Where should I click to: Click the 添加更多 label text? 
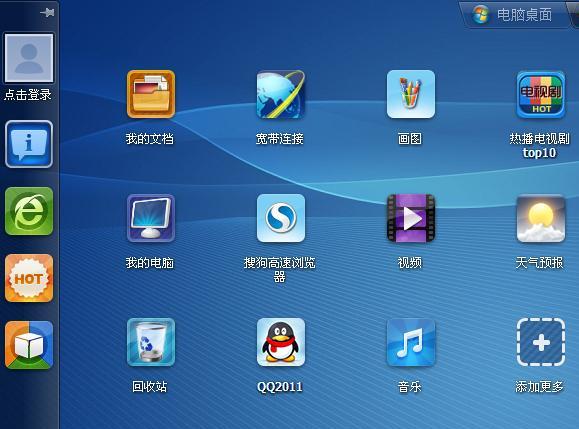[x=539, y=387]
